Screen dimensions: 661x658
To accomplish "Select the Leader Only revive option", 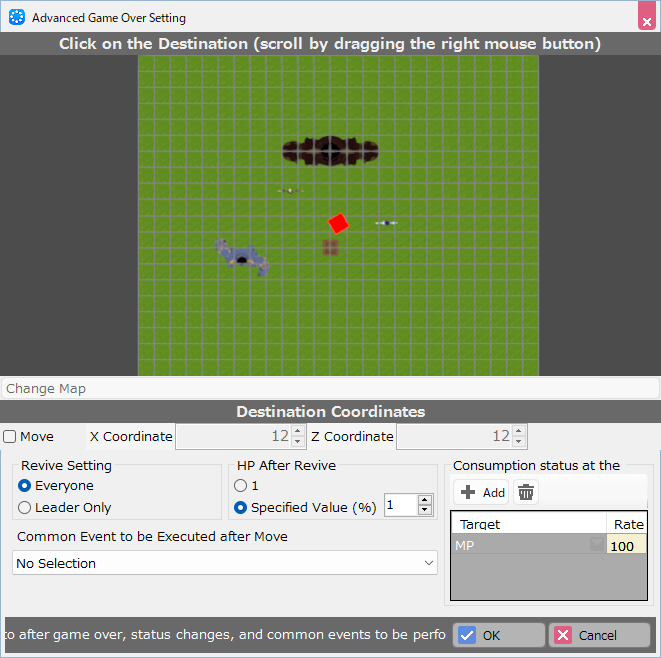I will 25,507.
